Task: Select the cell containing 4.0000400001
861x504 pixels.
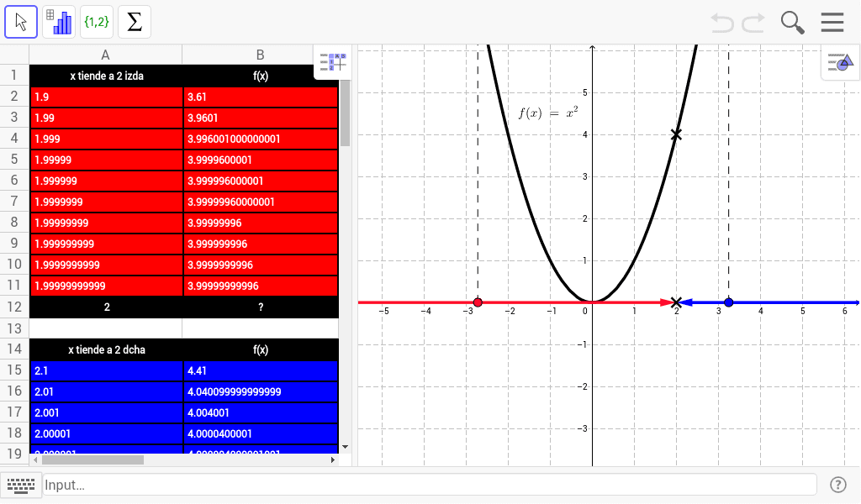Action: click(261, 433)
